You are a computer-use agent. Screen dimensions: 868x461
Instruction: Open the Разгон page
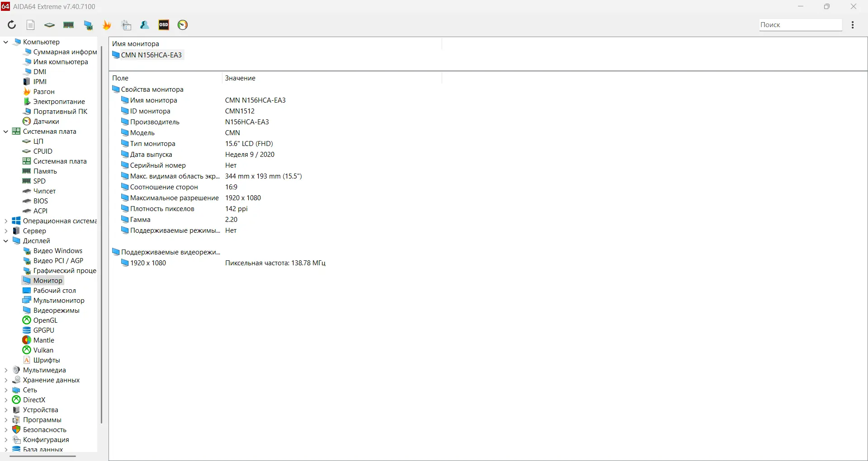(x=39, y=92)
